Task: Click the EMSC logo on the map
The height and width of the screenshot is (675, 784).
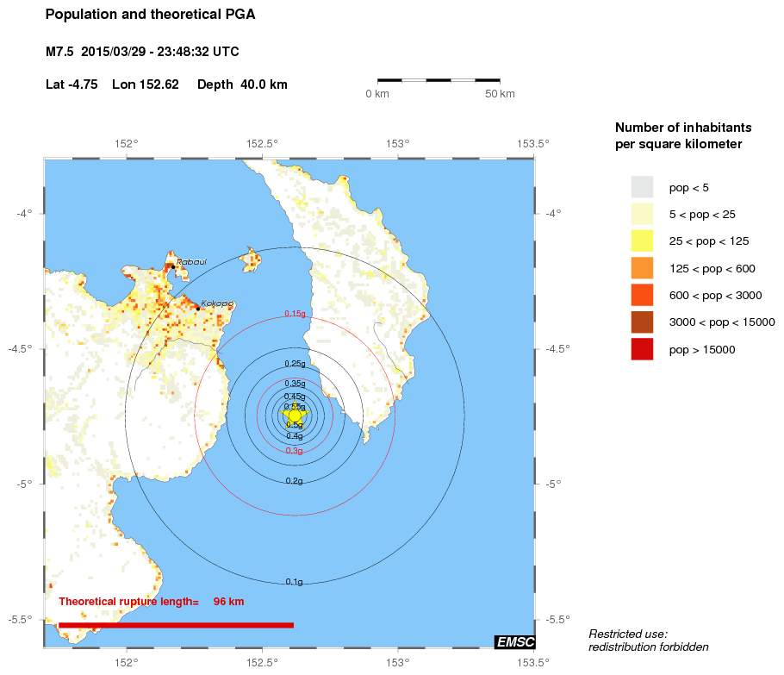Action: (x=514, y=641)
